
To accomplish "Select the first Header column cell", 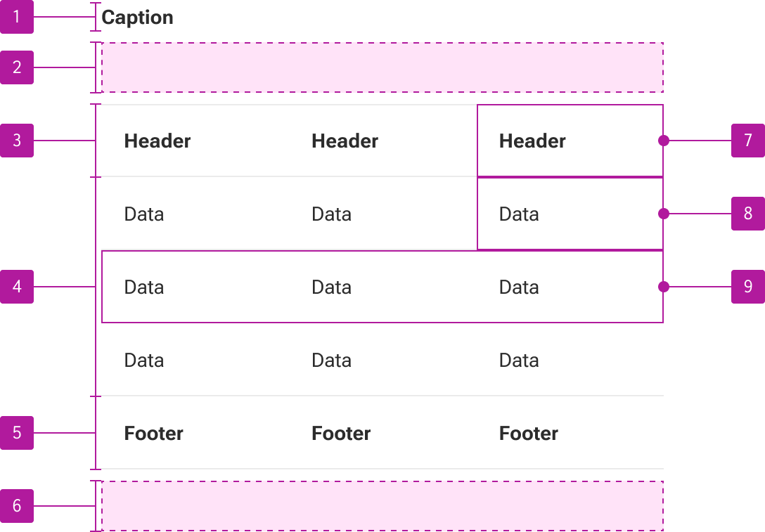I will tap(195, 141).
